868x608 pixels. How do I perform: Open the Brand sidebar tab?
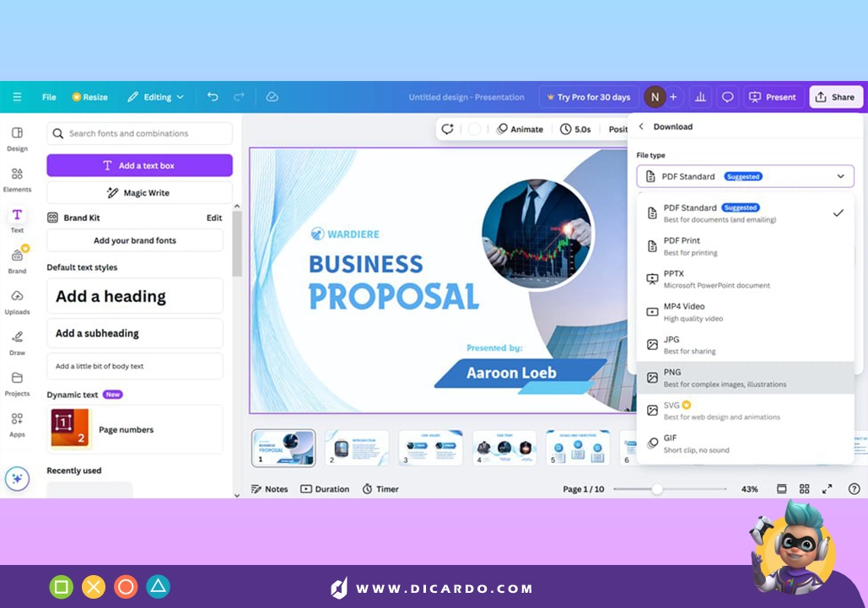pos(17,261)
